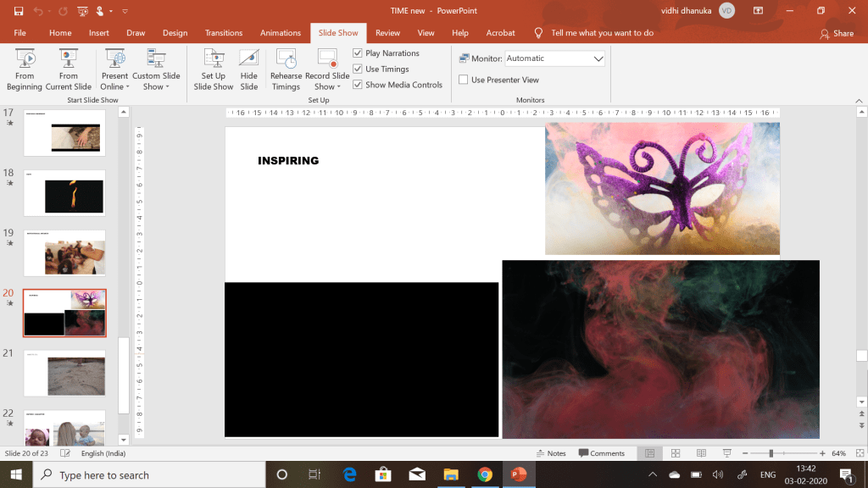868x488 pixels.
Task: Click the zoom slider in status bar
Action: click(x=771, y=453)
